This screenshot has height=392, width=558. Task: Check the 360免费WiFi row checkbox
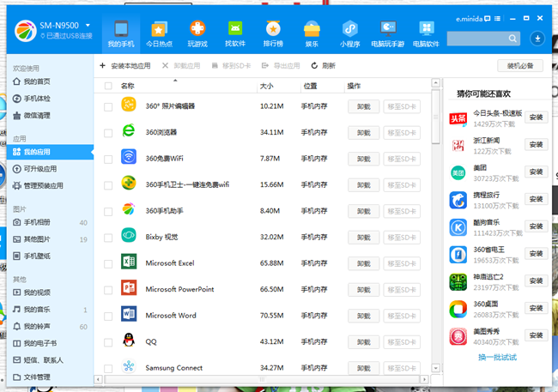(108, 159)
